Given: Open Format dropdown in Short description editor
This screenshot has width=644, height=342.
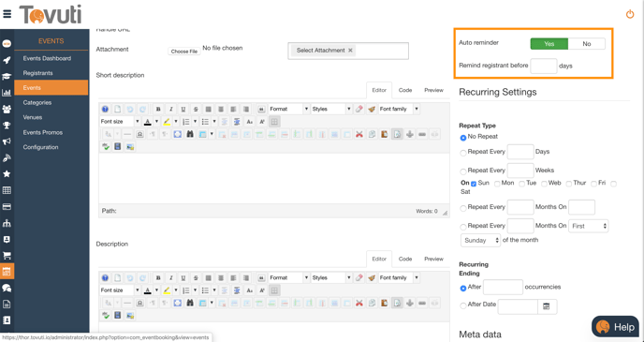Looking at the screenshot, I should (x=288, y=109).
